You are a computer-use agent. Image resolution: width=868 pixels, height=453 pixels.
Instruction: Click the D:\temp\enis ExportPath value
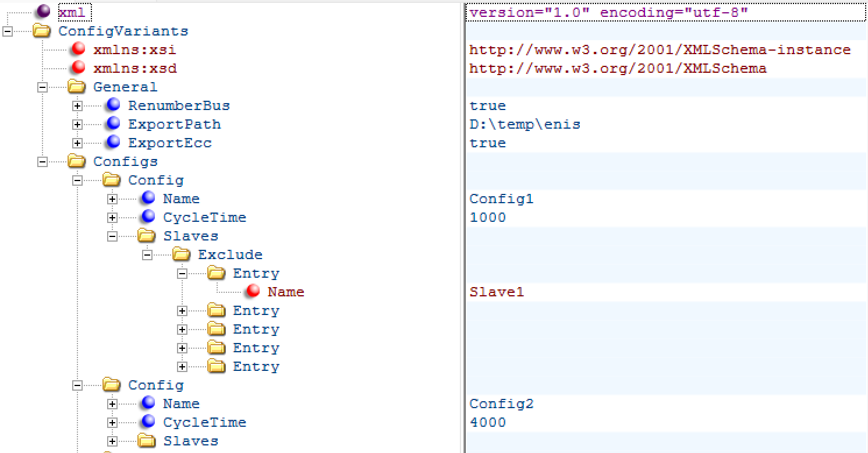point(524,123)
